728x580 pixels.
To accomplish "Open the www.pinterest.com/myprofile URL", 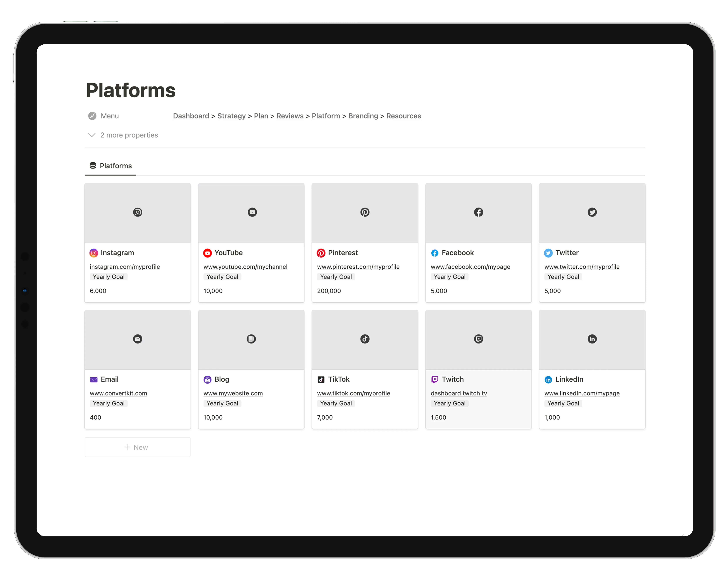I will pyautogui.click(x=358, y=267).
